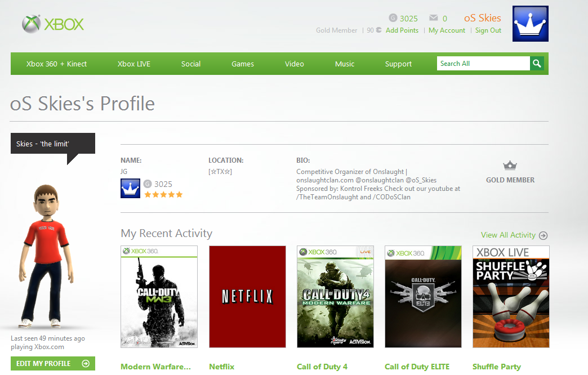Open the Shuffle Party cover thumbnail
This screenshot has width=588, height=375.
pos(511,297)
